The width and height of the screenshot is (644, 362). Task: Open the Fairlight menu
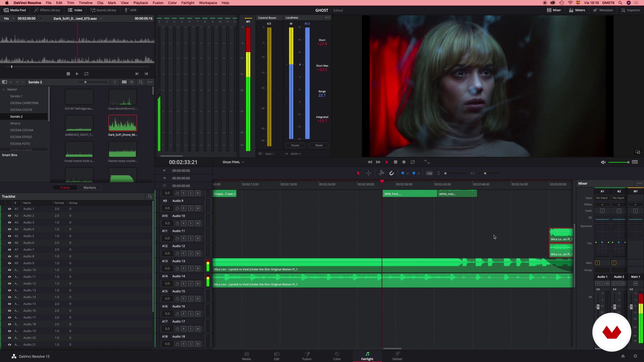(x=187, y=3)
